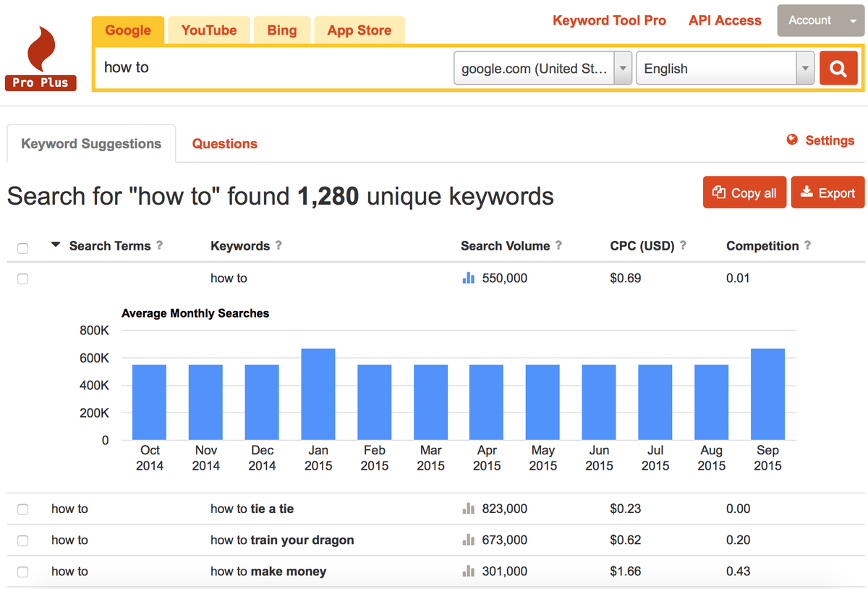Click the help icon next to CPC (USD)
868x589 pixels.
[683, 245]
